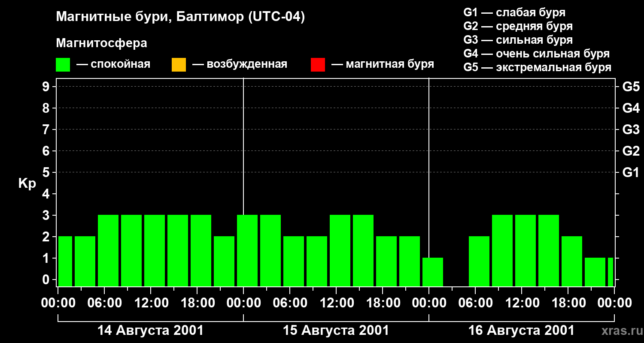Screen dimensions: 644x343
Task: Select the 14 August 12:00–15:00 Kp bar
Action: pyautogui.click(x=155, y=250)
